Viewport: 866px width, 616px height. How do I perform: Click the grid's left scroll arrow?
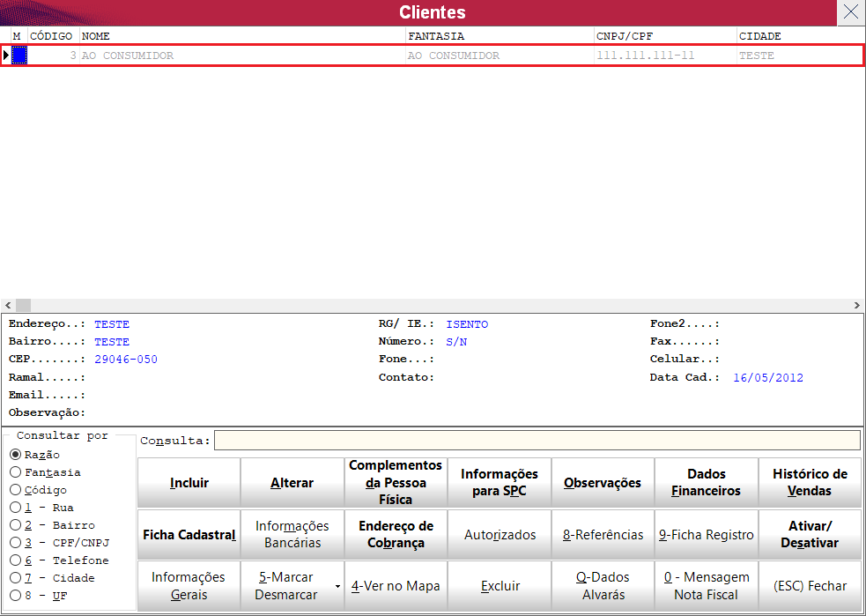click(x=8, y=305)
